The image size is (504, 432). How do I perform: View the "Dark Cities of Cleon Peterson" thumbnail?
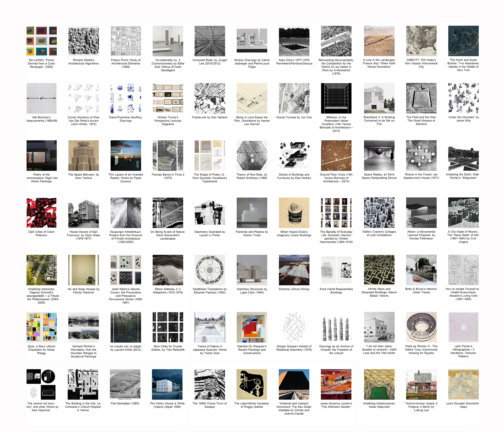42,213
